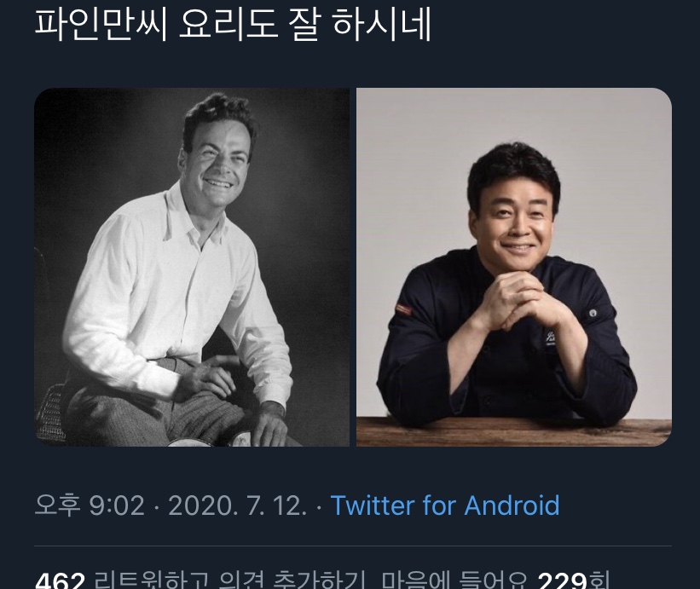Click the word "파인만씨" in the tweet
The image size is (700, 589).
101,24
